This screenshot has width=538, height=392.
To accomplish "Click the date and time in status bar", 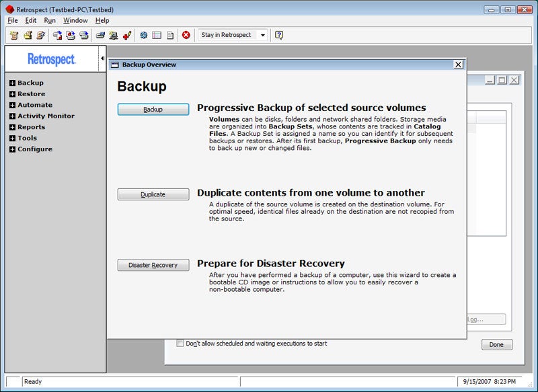I will (x=490, y=381).
